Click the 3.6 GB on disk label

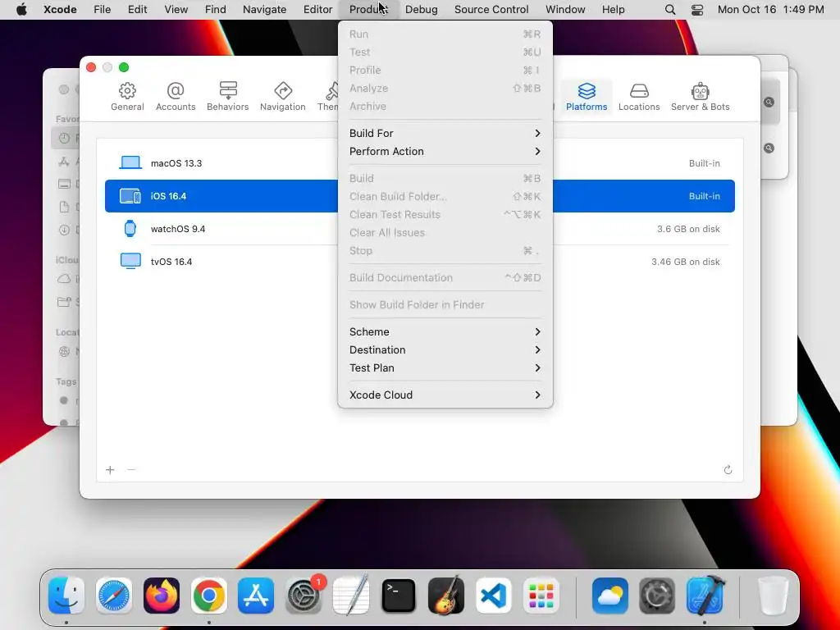tap(688, 229)
